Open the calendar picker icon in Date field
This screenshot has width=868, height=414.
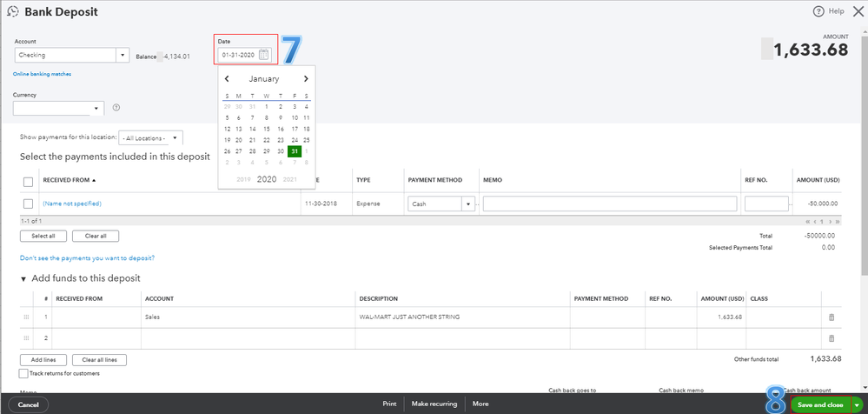pyautogui.click(x=264, y=55)
